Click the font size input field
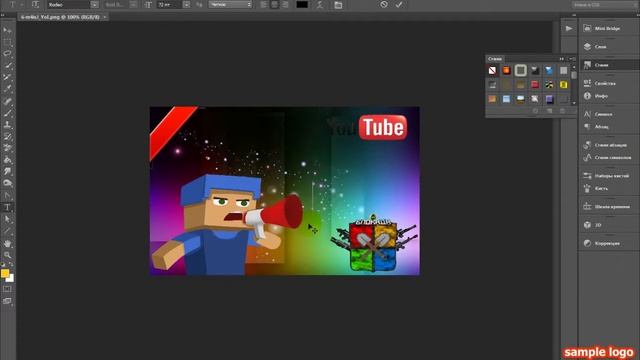 coord(169,4)
